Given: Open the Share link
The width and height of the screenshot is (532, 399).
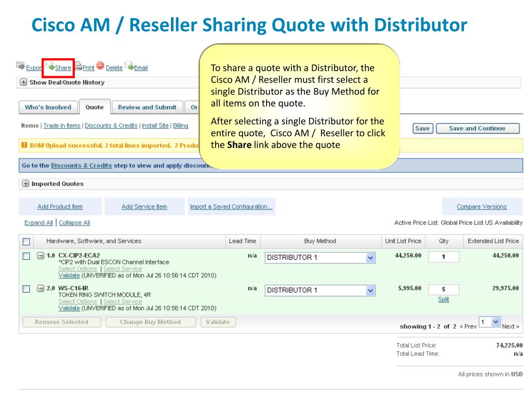Looking at the screenshot, I should tap(63, 68).
